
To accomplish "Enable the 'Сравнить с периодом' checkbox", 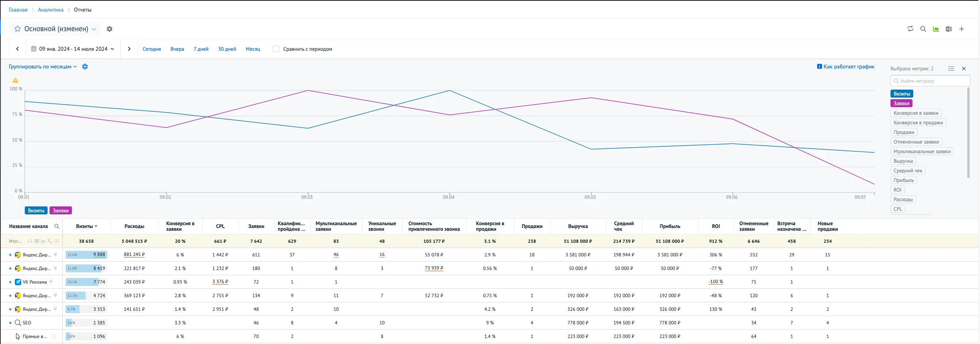I will 276,49.
